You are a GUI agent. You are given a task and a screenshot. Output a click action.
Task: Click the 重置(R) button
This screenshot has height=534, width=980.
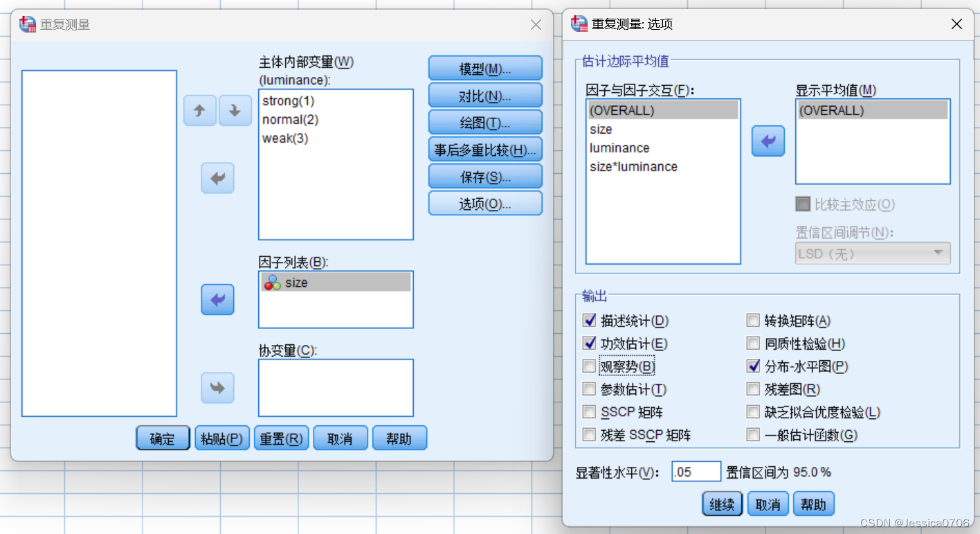(x=281, y=438)
